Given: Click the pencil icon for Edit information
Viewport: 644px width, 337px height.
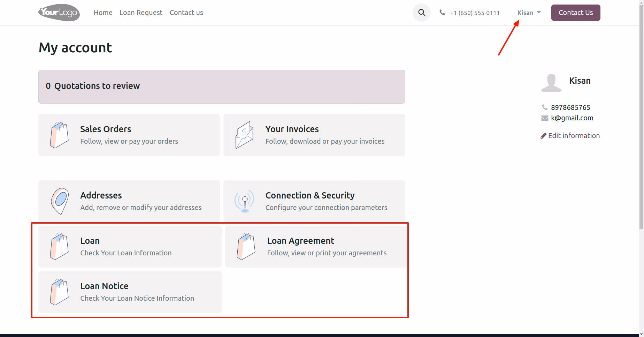Looking at the screenshot, I should [543, 136].
